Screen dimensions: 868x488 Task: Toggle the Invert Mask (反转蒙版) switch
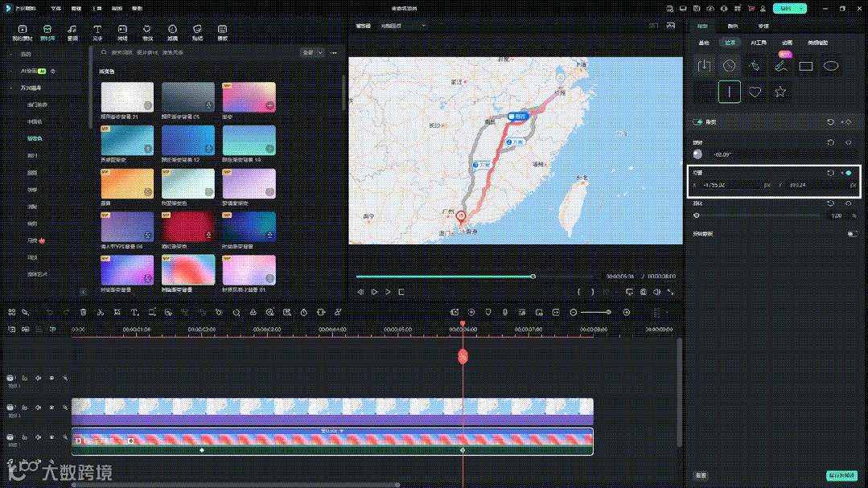click(852, 234)
